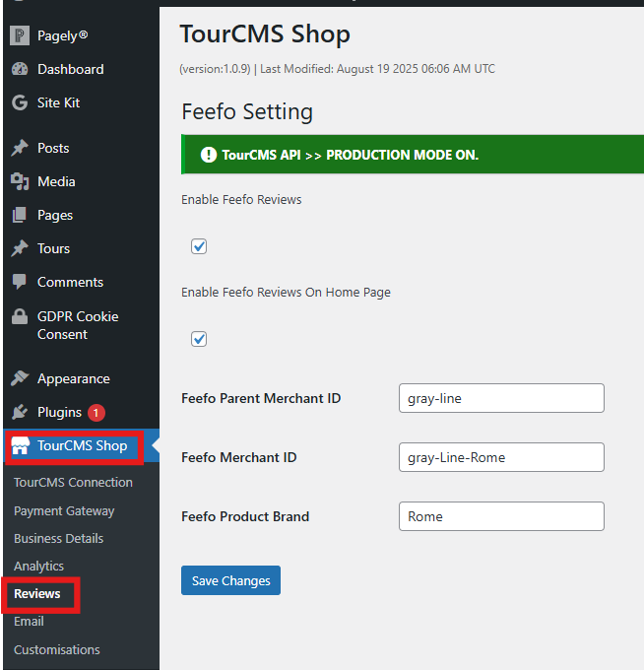Click the production mode alert icon
The image size is (644, 670).
click(x=209, y=155)
